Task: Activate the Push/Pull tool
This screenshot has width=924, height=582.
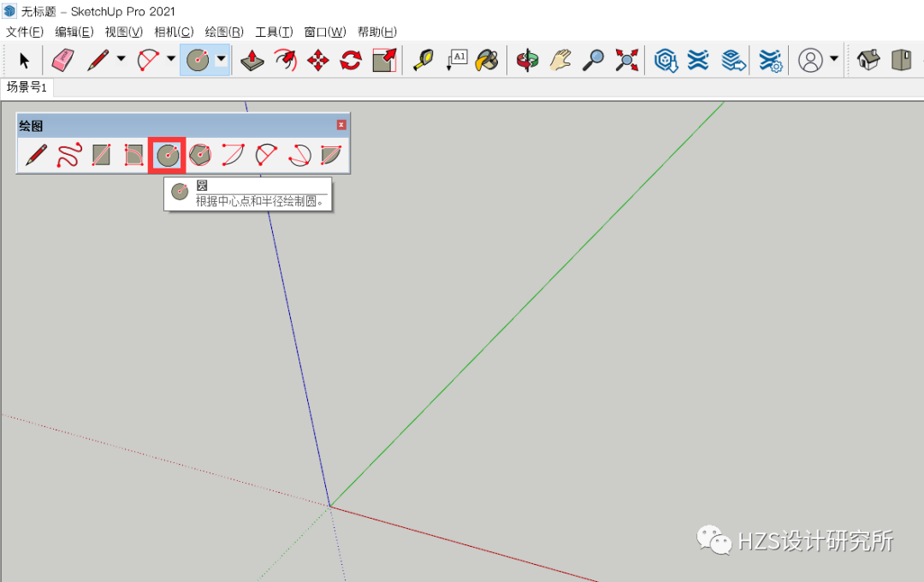Action: pyautogui.click(x=252, y=60)
